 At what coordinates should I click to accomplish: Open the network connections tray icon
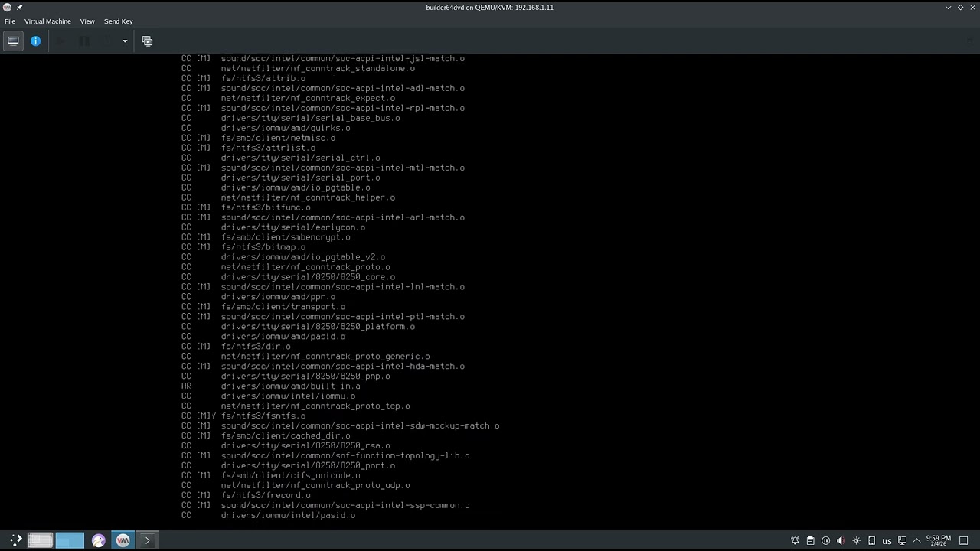pos(903,540)
